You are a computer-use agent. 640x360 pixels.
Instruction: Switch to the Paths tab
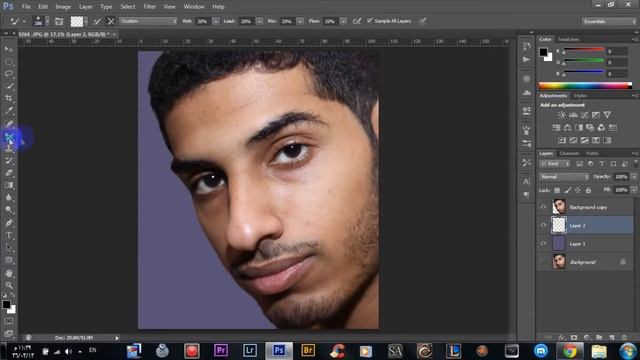592,153
